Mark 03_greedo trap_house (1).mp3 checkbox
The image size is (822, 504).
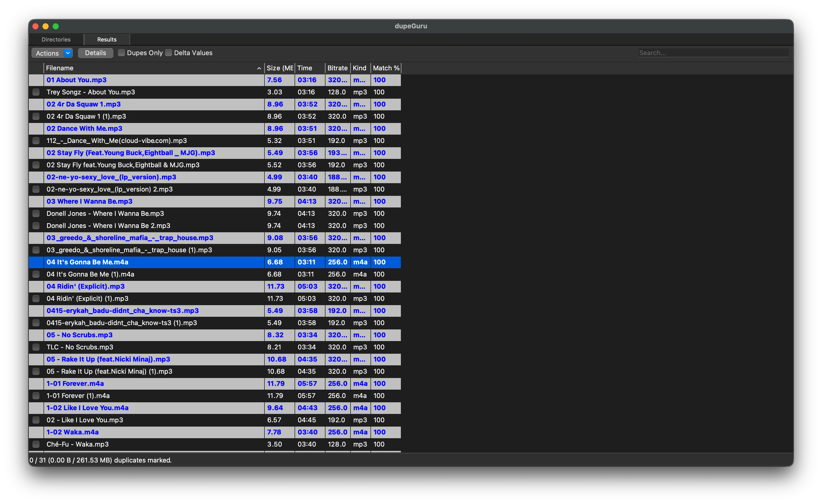point(36,250)
